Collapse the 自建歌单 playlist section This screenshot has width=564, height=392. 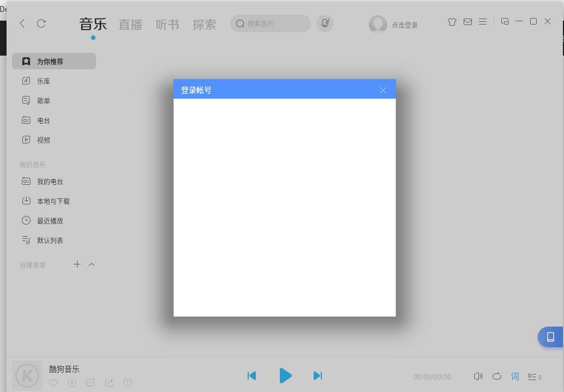point(92,264)
